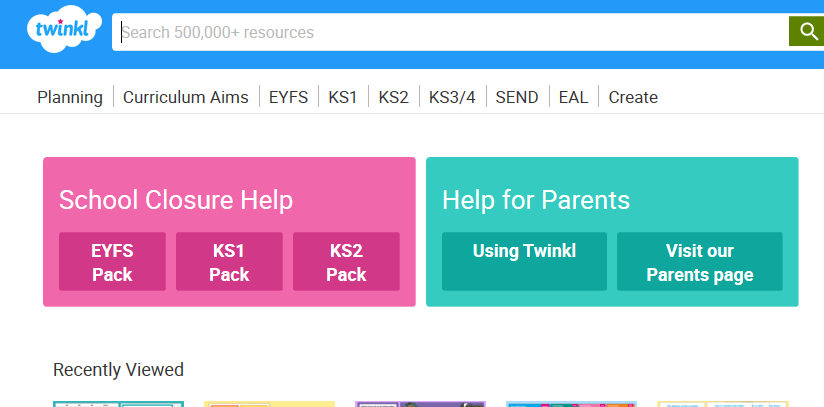The width and height of the screenshot is (824, 407).
Task: Open the EYFS Pack button
Action: click(x=112, y=261)
